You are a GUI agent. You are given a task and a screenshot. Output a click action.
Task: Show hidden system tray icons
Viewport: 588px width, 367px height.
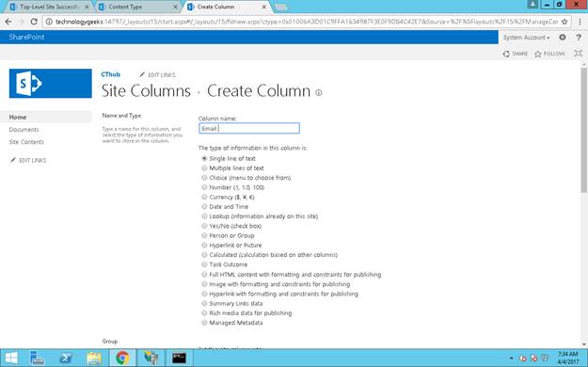tap(512, 359)
